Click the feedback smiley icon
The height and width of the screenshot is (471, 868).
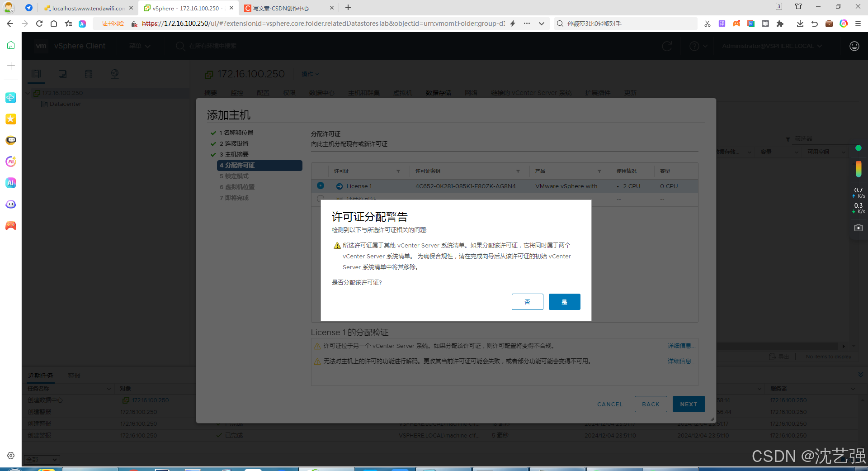pos(854,46)
